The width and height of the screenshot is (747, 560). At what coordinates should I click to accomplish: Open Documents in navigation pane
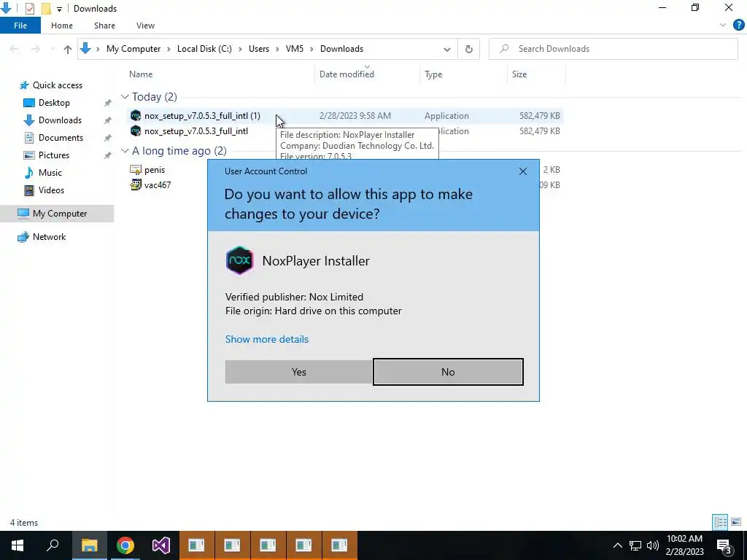pos(61,138)
